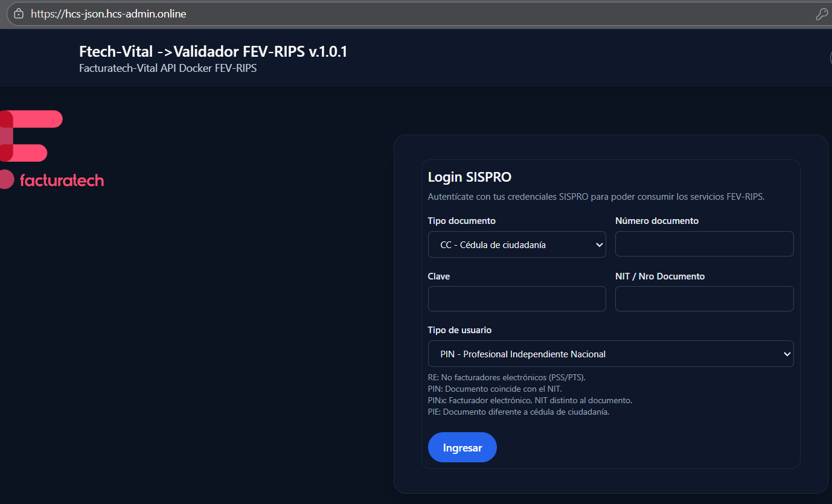
Task: Click into the Clave password field
Action: 516,299
